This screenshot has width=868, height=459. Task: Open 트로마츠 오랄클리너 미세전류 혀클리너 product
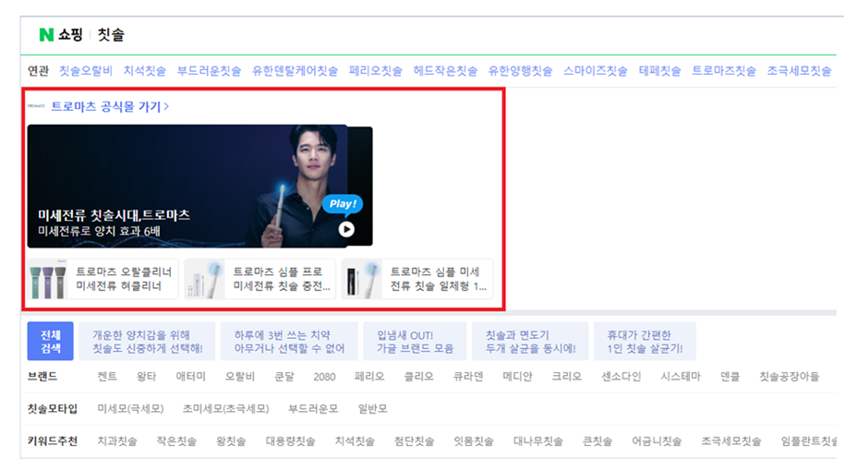[x=103, y=279]
